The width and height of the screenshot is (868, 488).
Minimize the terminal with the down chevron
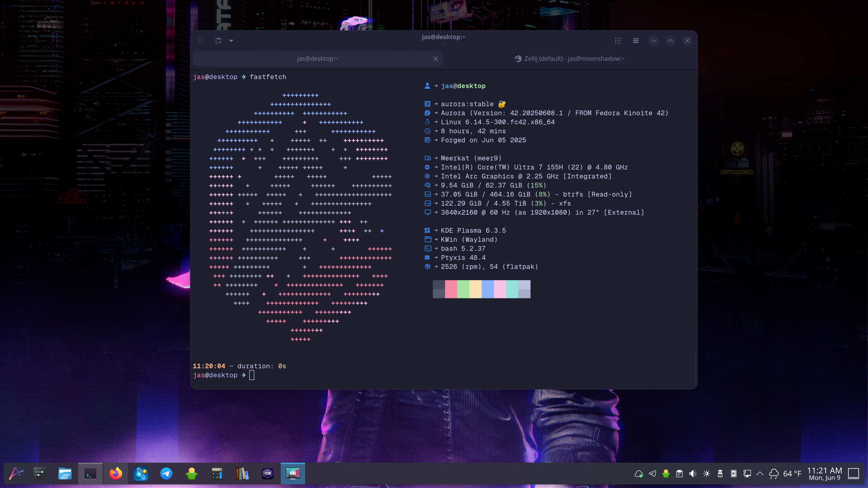(654, 41)
